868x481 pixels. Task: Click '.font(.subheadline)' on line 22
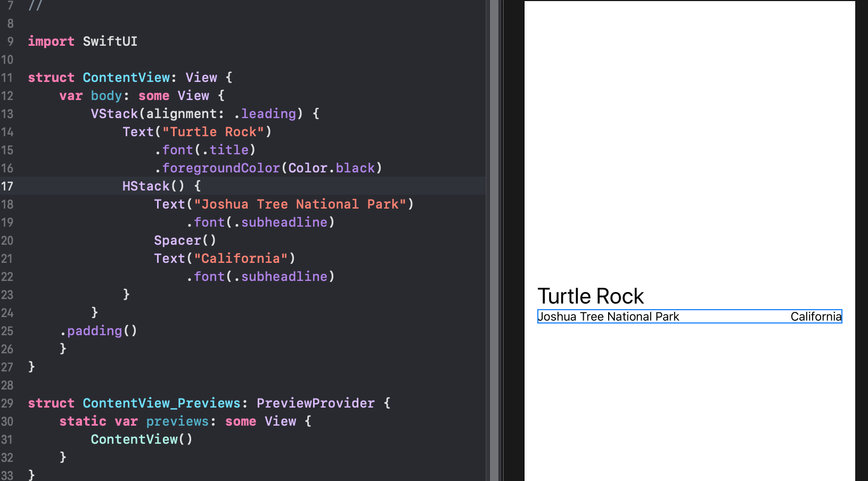tap(260, 277)
